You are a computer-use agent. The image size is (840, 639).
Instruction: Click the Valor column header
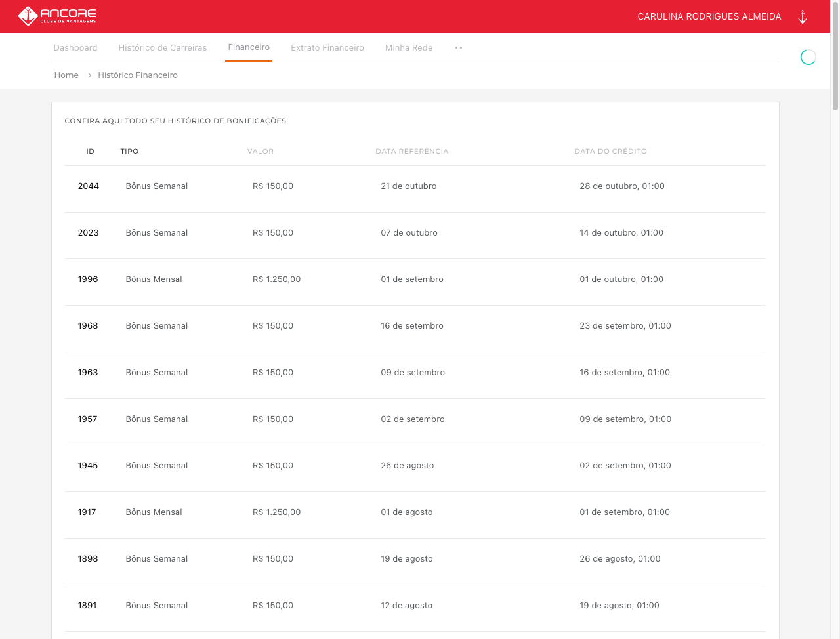pos(261,152)
